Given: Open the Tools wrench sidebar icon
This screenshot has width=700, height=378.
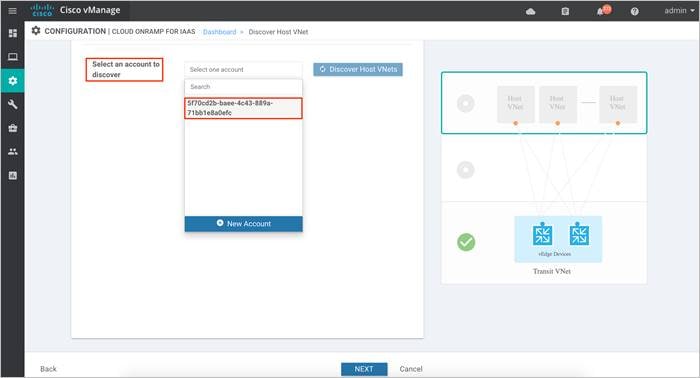Looking at the screenshot, I should click(12, 104).
